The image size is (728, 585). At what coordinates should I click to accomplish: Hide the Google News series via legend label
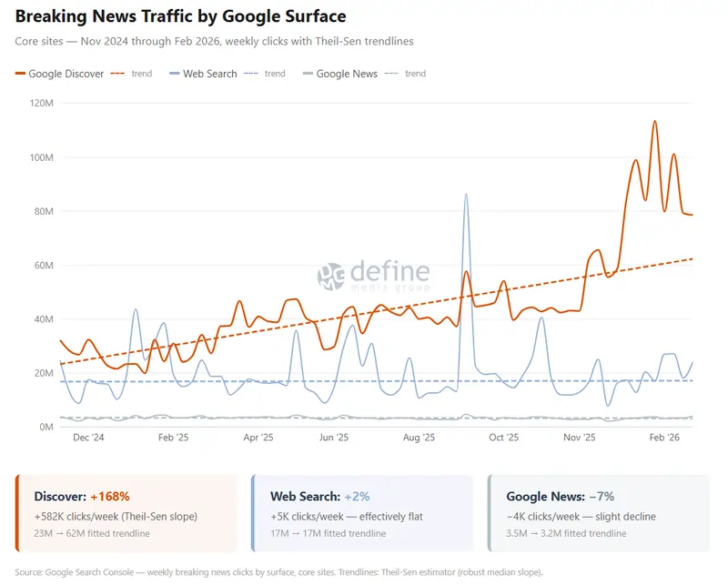point(347,74)
